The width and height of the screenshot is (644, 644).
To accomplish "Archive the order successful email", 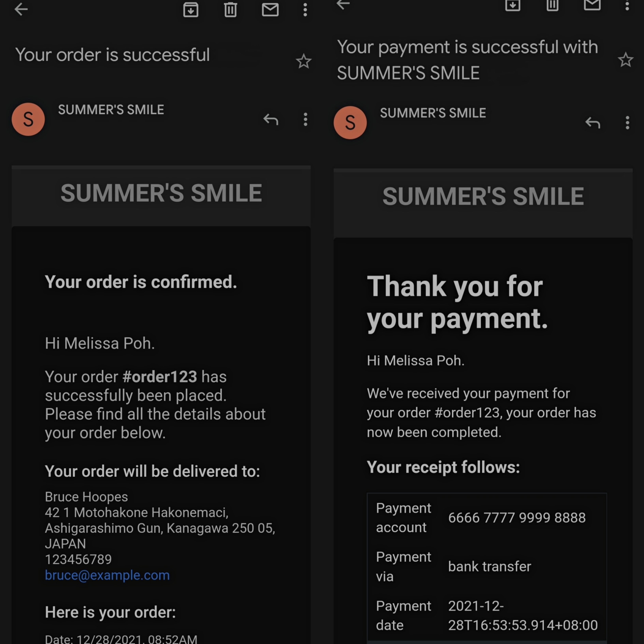I will (x=191, y=9).
